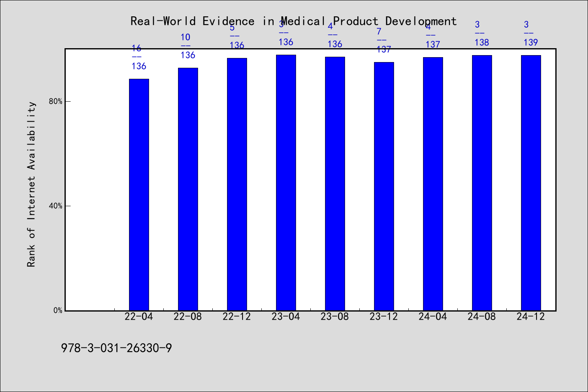The width and height of the screenshot is (588, 392).
Task: Click the y-axis label 'Rank of Internet Availability'
Action: [31, 184]
